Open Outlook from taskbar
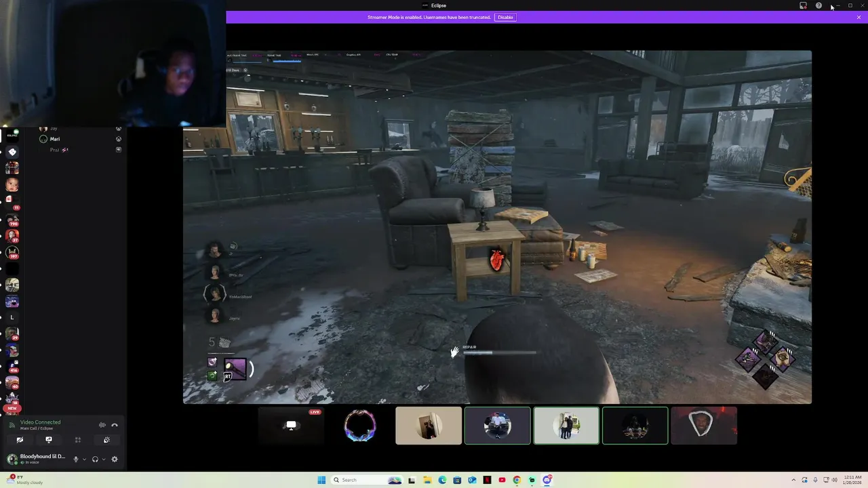Screen dimensions: 868x488 click(472, 480)
